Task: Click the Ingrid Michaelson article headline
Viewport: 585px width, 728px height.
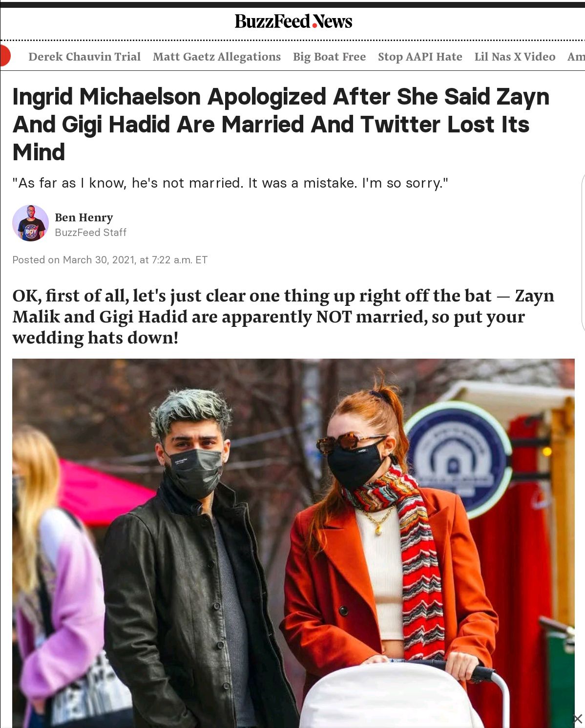Action: click(x=281, y=124)
